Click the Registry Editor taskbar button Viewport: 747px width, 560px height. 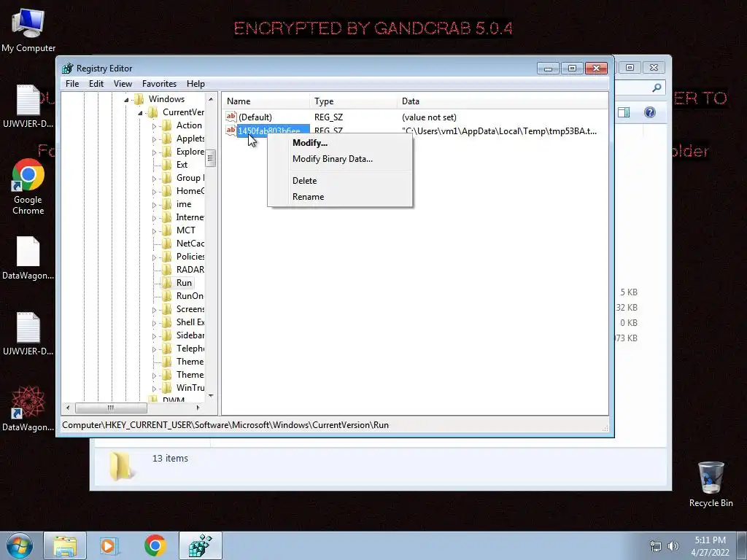200,545
